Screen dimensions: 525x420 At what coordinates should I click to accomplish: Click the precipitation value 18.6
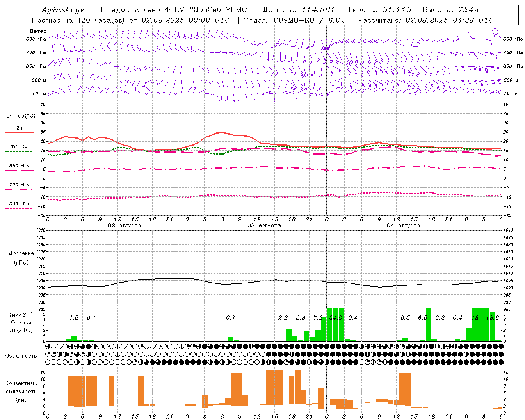point(492,318)
